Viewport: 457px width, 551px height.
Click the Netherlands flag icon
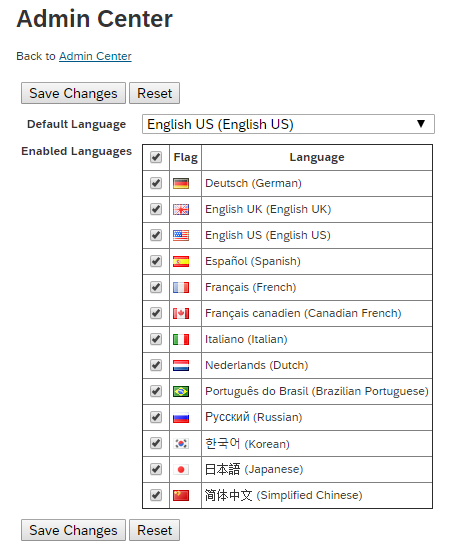(x=181, y=365)
